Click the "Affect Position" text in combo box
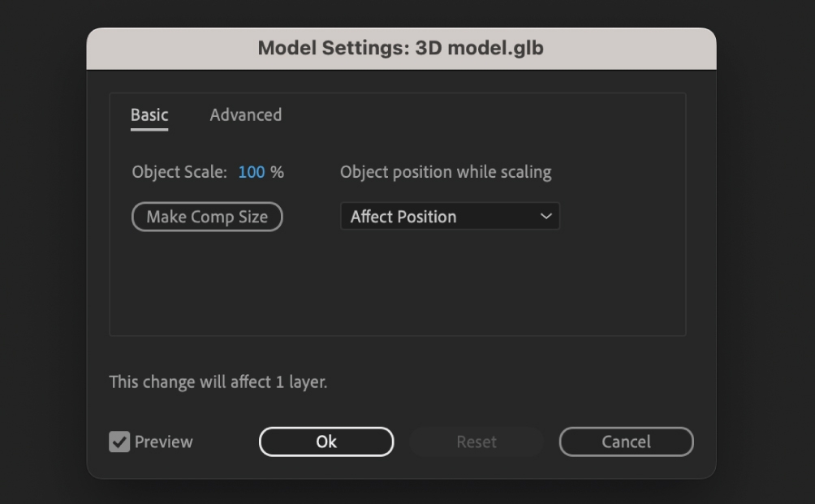815x504 pixels. pos(403,217)
